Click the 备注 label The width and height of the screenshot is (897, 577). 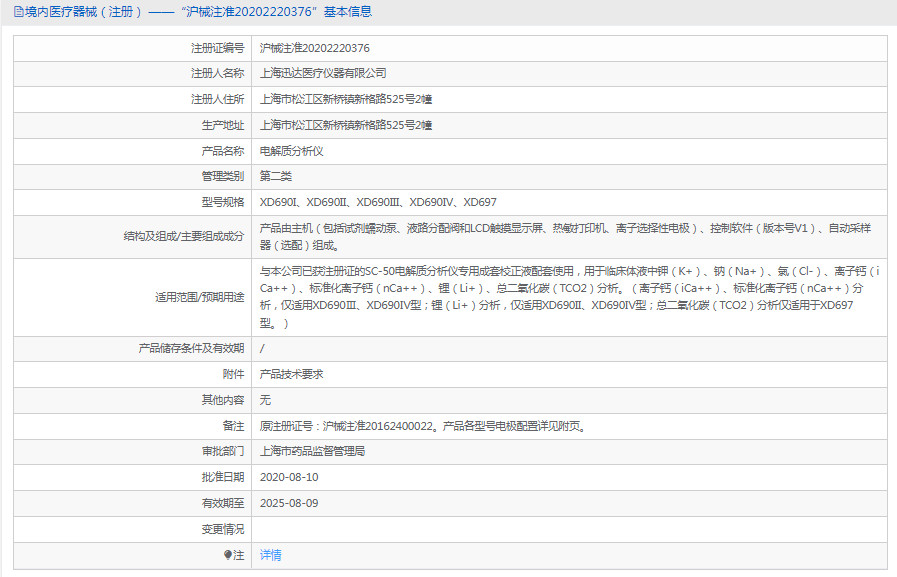point(233,426)
